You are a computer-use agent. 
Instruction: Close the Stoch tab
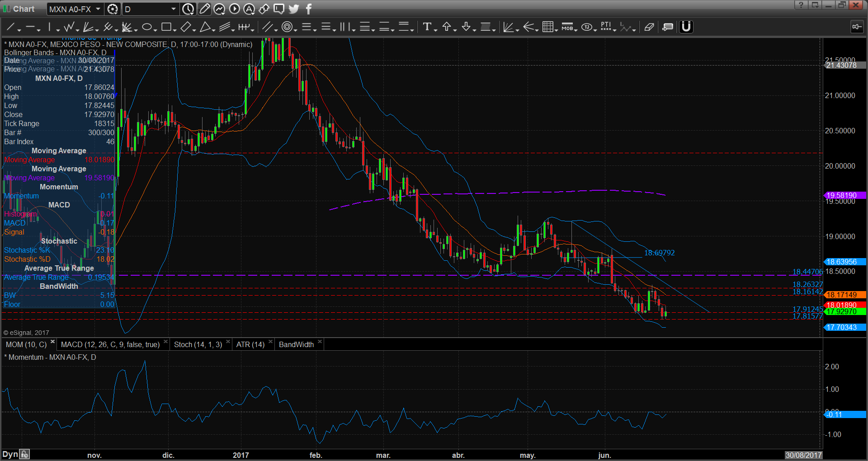[x=228, y=342]
